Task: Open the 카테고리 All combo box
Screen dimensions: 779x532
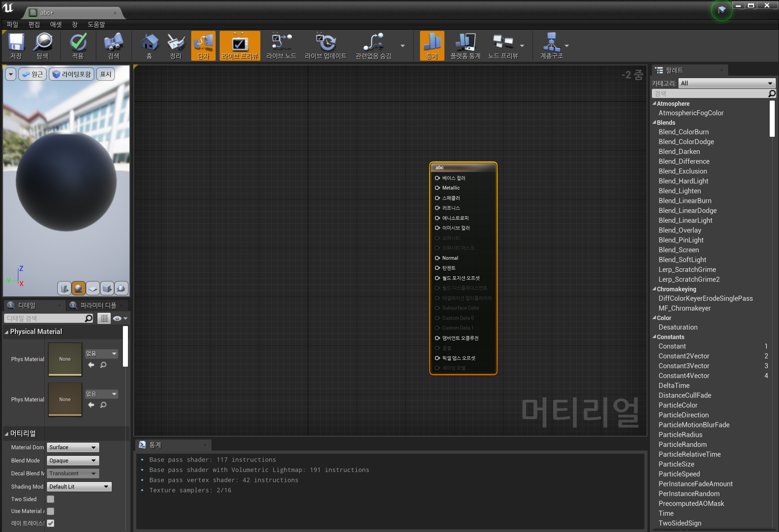Action: click(x=726, y=83)
